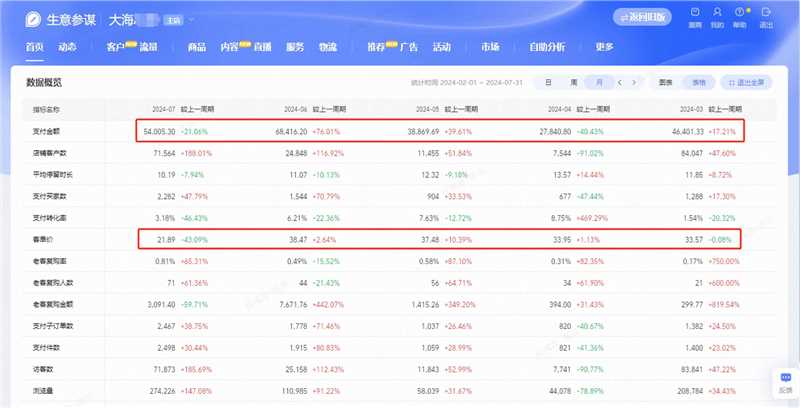
Task: Open the 推荐 tab
Action: point(377,47)
